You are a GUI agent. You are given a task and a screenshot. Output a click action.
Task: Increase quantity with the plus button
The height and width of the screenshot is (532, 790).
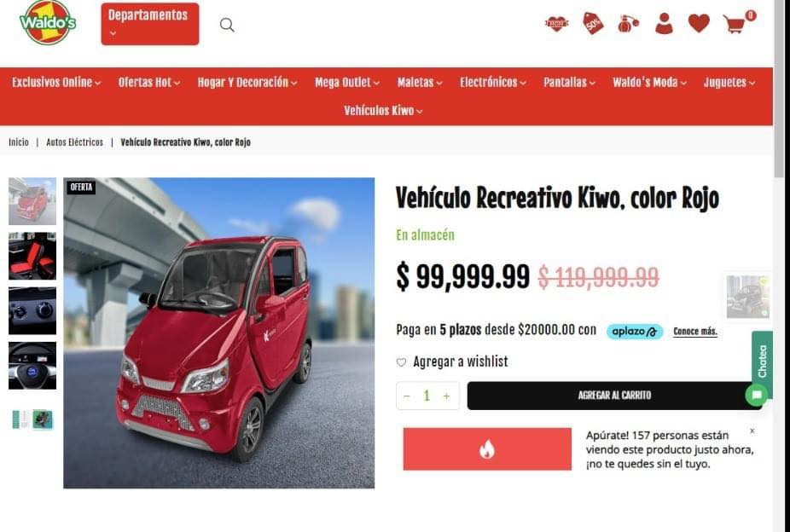(x=446, y=396)
